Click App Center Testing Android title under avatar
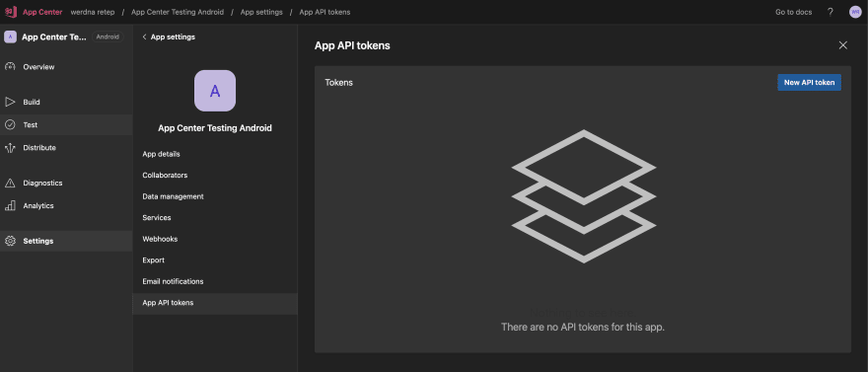The width and height of the screenshot is (868, 372). coord(215,128)
